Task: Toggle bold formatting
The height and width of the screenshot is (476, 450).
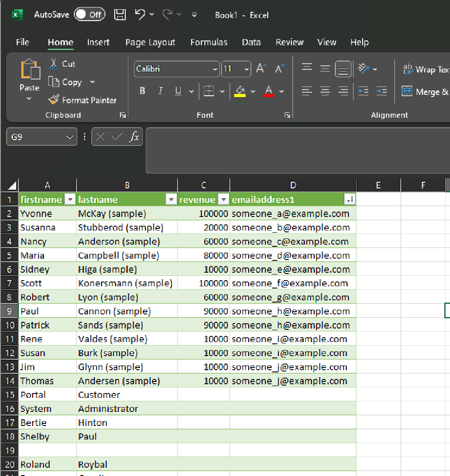Action: pos(142,91)
